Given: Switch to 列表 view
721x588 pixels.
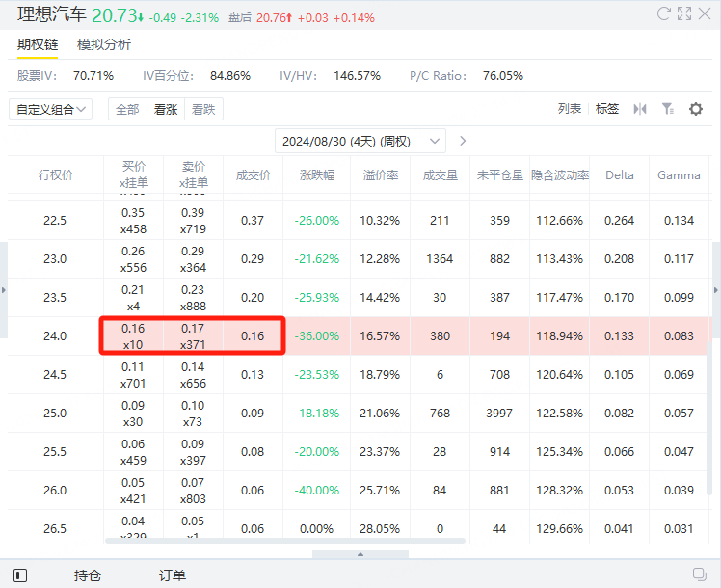Looking at the screenshot, I should pos(570,109).
